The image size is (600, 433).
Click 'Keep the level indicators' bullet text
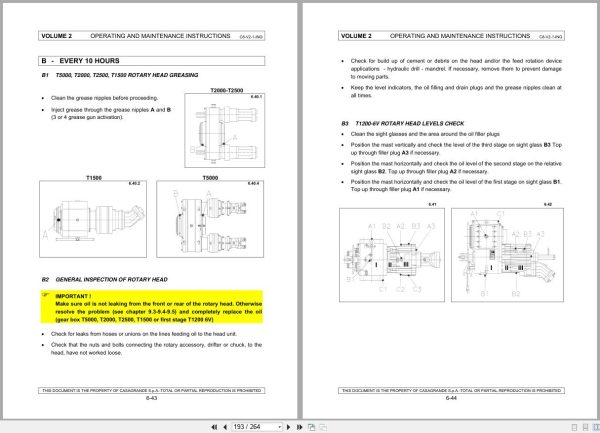click(x=456, y=91)
